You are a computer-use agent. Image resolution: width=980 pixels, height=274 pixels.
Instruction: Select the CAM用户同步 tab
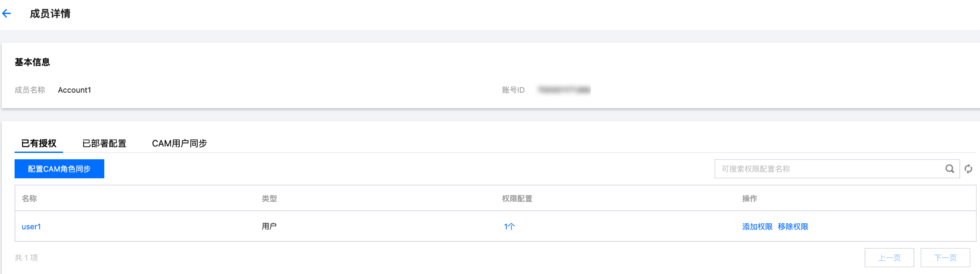179,143
